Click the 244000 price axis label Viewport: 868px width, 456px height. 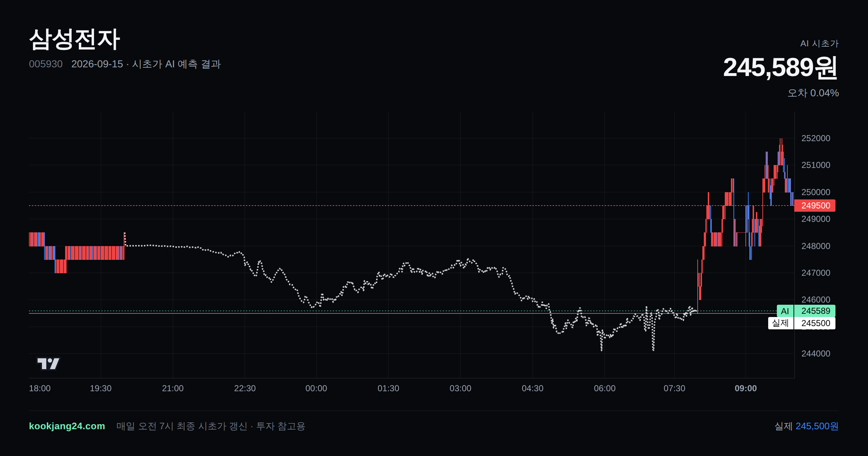[x=816, y=354]
